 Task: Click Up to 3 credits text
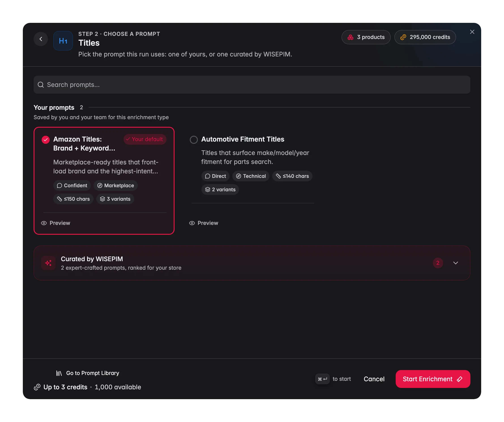[x=65, y=387]
